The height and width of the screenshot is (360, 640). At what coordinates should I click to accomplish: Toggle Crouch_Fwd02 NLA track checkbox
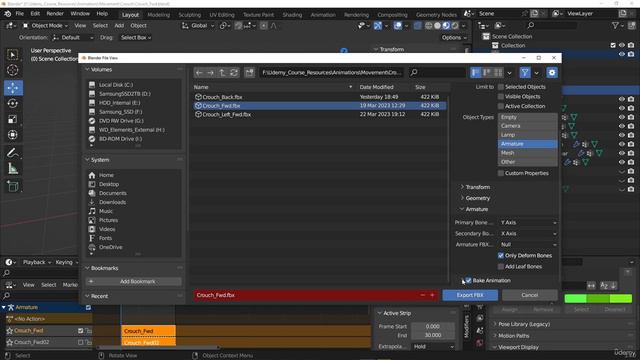point(80,342)
